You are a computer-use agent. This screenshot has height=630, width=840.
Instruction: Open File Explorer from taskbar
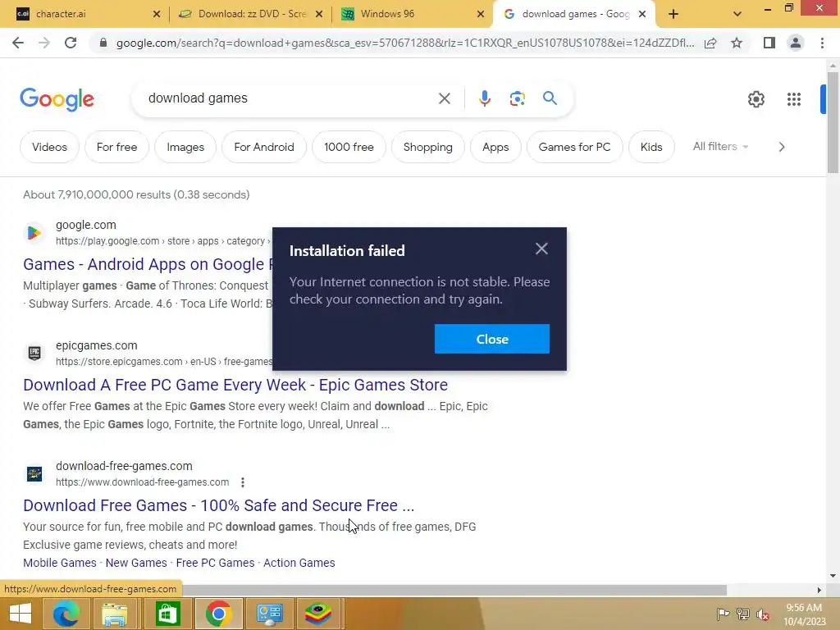tap(115, 614)
